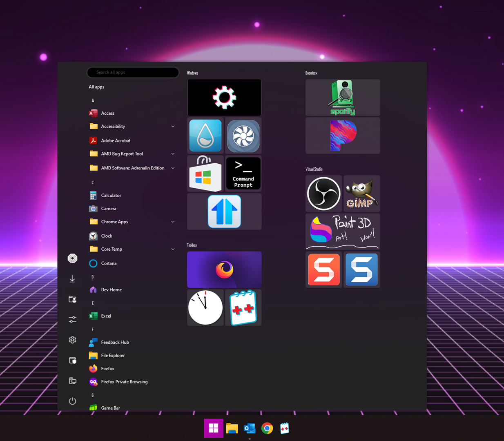
Task: Expand the Chrome Apps folder chevron
Action: (173, 222)
